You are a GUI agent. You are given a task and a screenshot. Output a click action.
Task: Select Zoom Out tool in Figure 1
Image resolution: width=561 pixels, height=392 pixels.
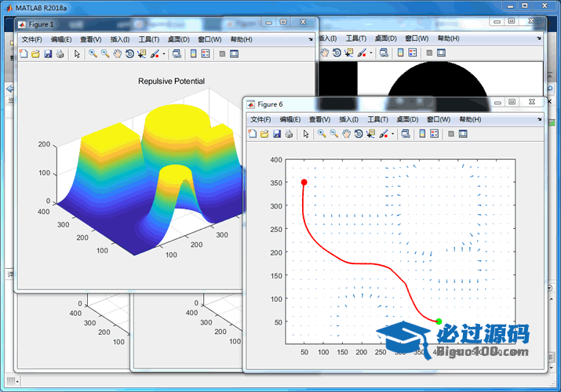click(105, 54)
